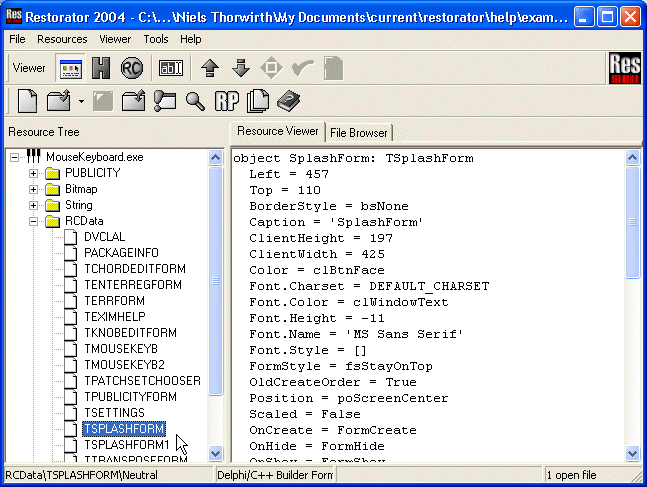Collapse the RCData folder
The height and width of the screenshot is (487, 647).
tap(33, 222)
